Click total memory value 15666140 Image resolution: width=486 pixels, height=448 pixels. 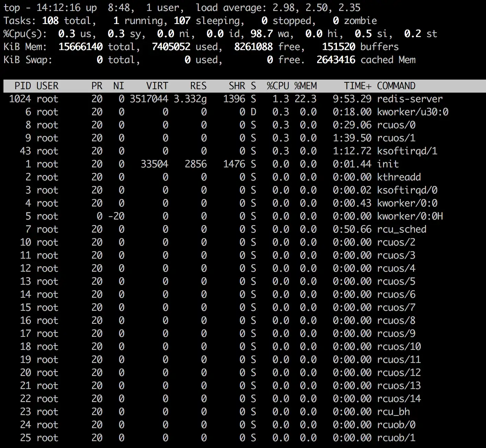click(80, 47)
